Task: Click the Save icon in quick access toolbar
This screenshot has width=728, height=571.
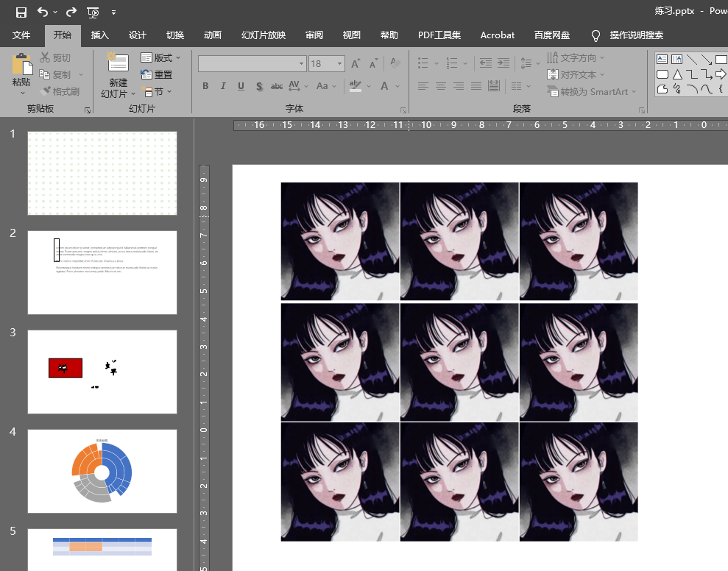Action: tap(21, 12)
